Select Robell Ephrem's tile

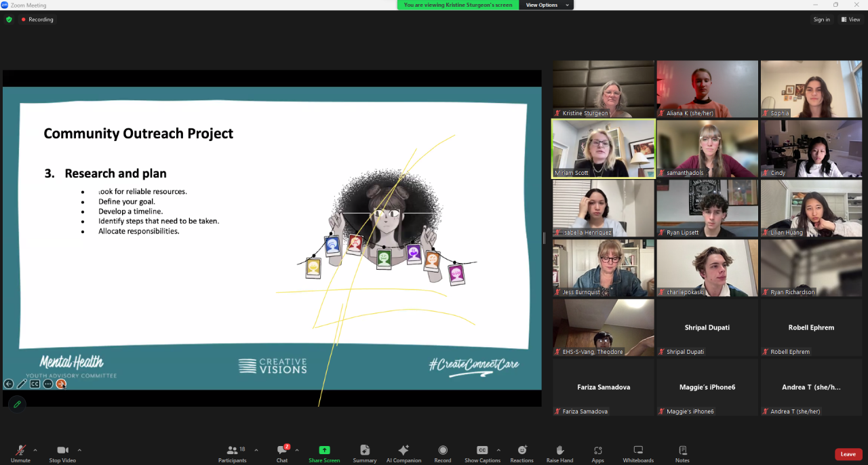pos(811,327)
